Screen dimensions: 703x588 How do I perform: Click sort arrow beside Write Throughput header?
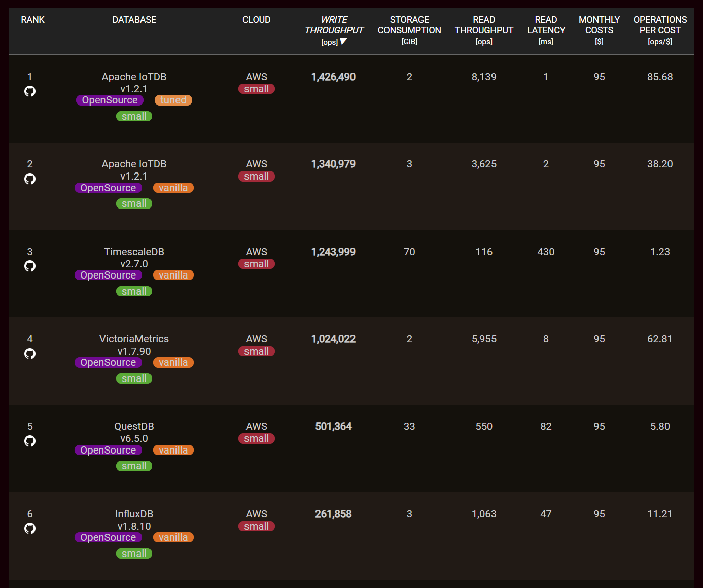pos(343,42)
